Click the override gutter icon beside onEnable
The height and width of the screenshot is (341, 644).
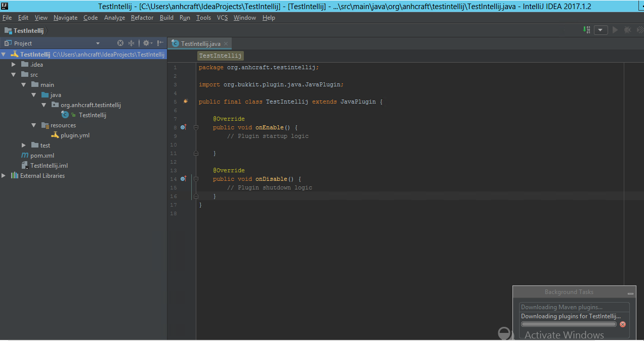click(183, 127)
